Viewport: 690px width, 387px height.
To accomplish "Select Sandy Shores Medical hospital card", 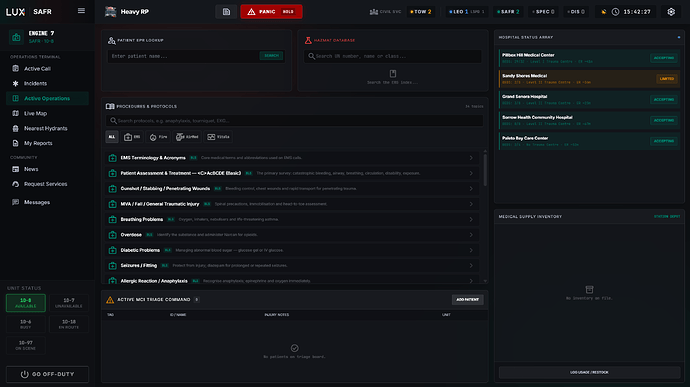I will click(589, 79).
